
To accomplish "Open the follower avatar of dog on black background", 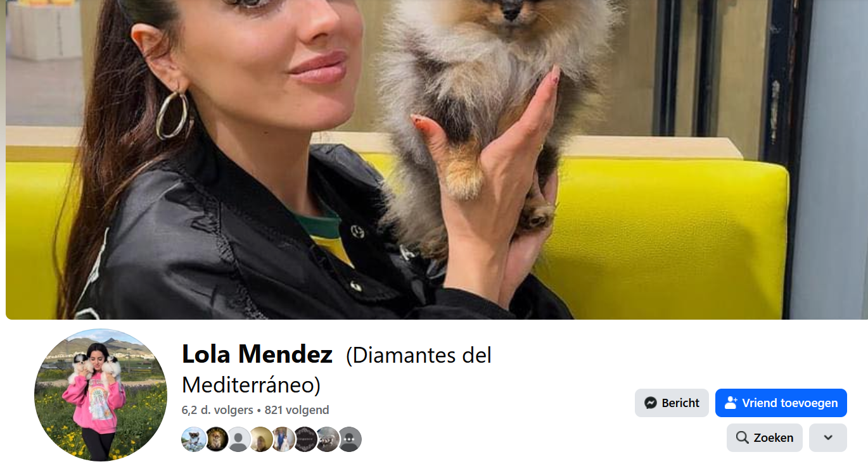I will coord(216,439).
